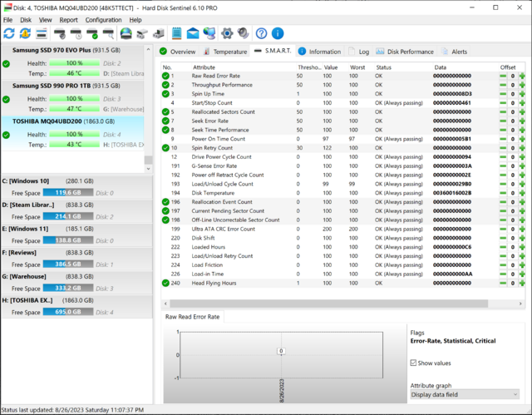Image resolution: width=532 pixels, height=415 pixels.
Task: Click the globe disk toolbar icon
Action: click(x=126, y=33)
